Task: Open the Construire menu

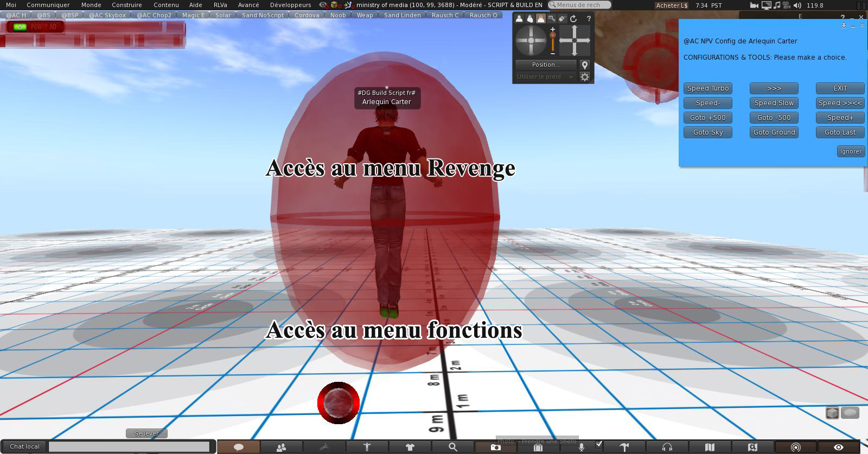Action: coord(126,5)
